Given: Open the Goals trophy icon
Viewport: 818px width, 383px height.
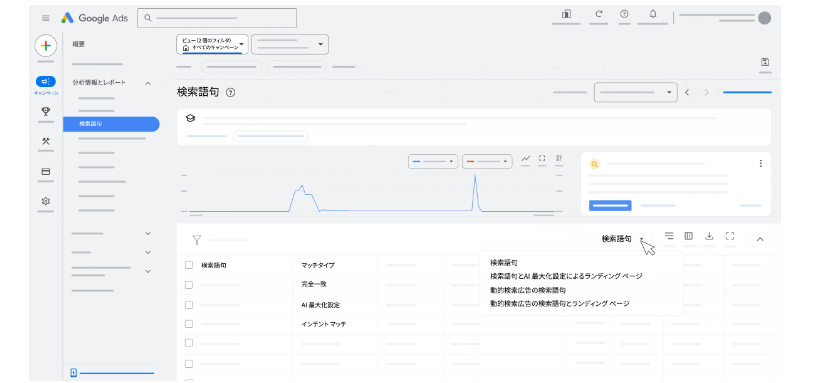Looking at the screenshot, I should pos(45,111).
